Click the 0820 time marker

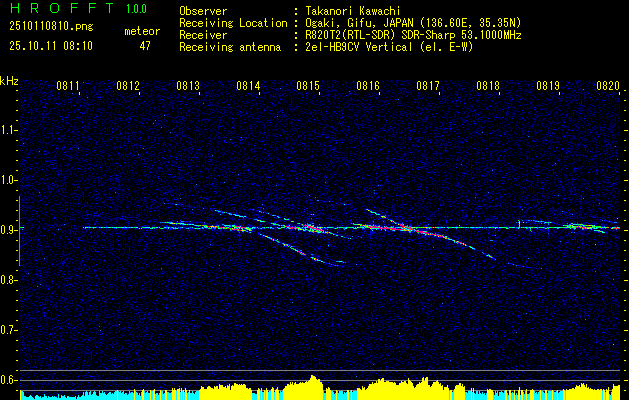point(608,85)
